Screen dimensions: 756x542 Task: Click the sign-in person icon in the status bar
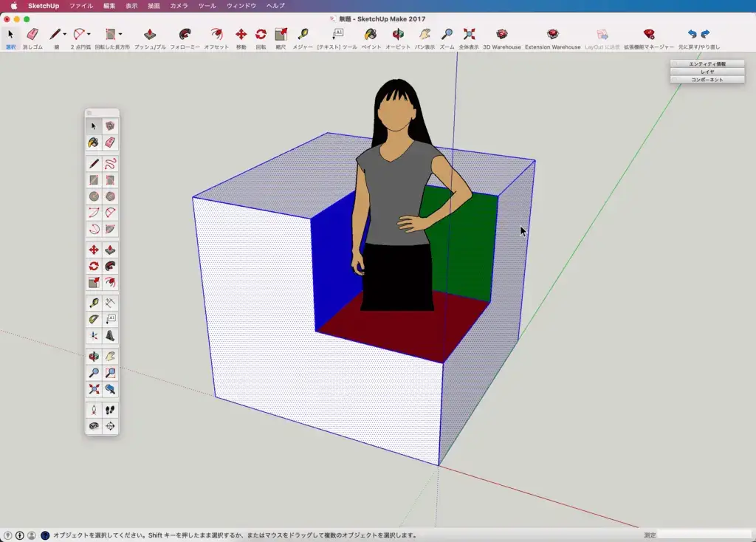click(32, 535)
